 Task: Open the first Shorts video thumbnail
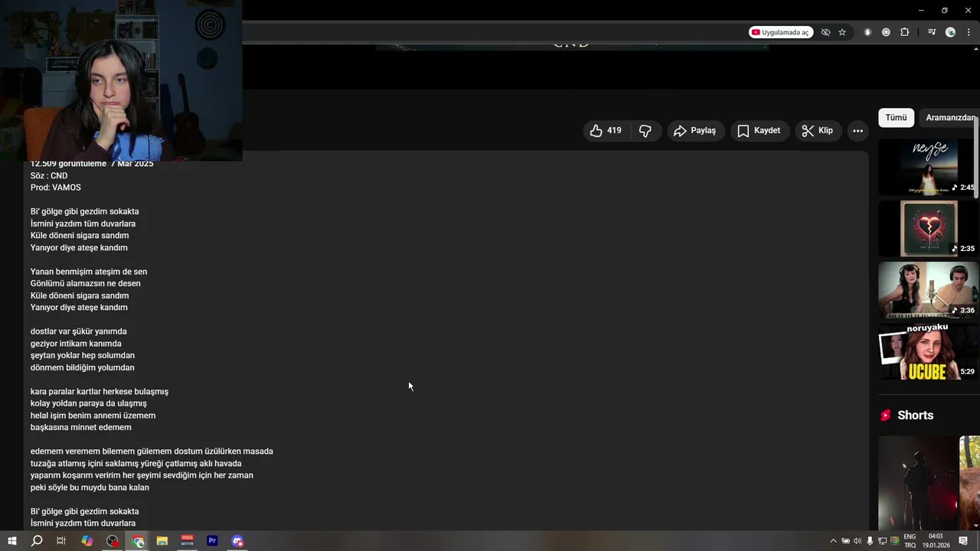point(918,482)
